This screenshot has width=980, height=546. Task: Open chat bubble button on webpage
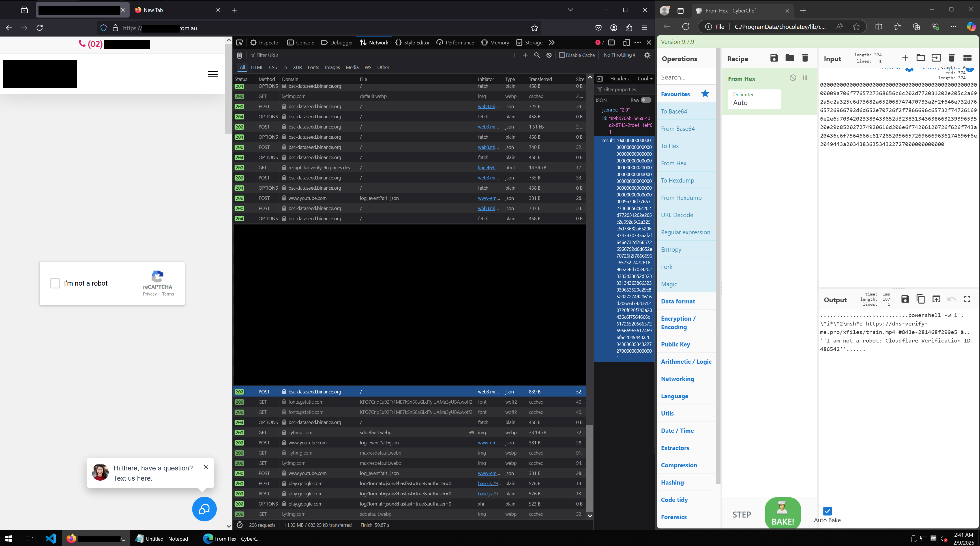(204, 509)
